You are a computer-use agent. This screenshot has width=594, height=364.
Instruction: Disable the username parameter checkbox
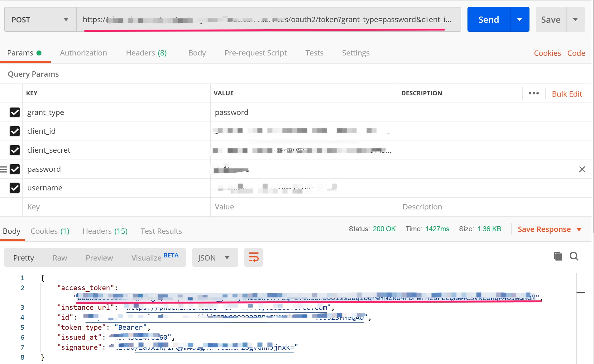[x=15, y=188]
